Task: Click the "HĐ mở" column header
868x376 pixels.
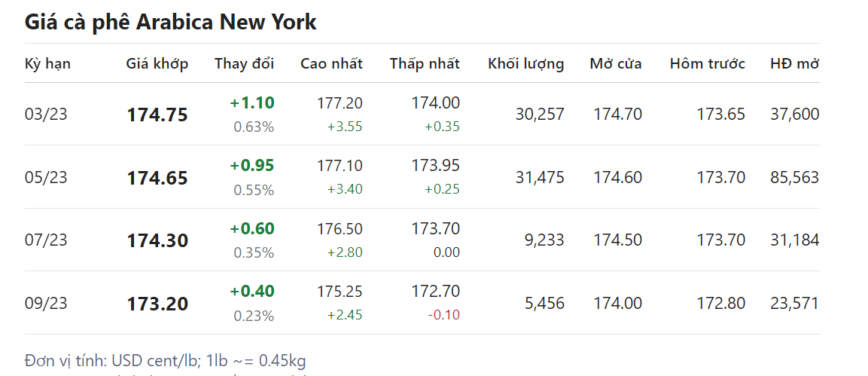Action: click(794, 63)
